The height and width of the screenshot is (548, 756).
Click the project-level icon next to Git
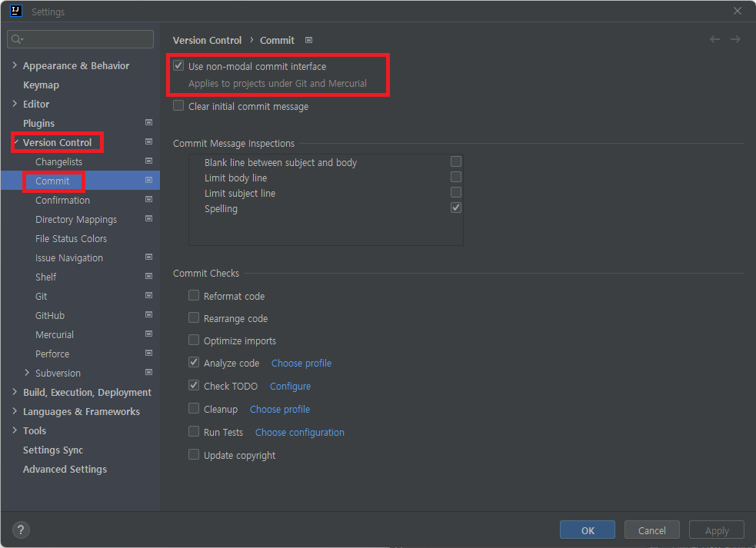tap(148, 295)
